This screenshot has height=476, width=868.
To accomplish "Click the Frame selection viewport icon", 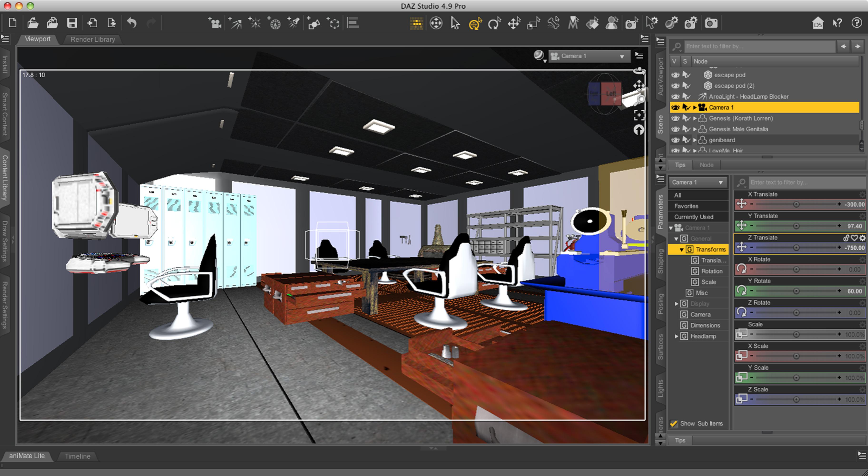I will click(x=639, y=115).
